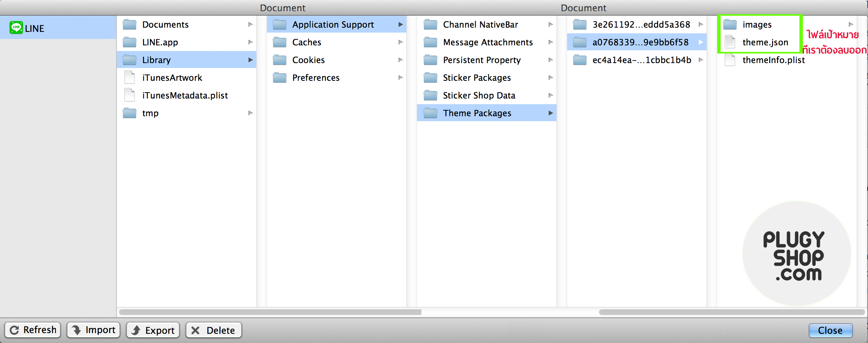868x343 pixels.
Task: Click the tmp folder icon
Action: pyautogui.click(x=130, y=113)
